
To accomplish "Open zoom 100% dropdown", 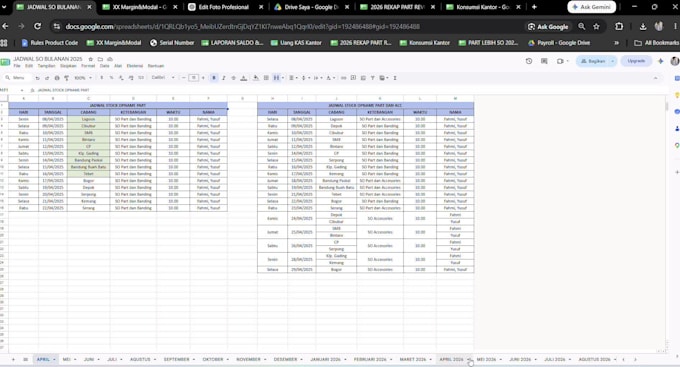I will click(83, 78).
